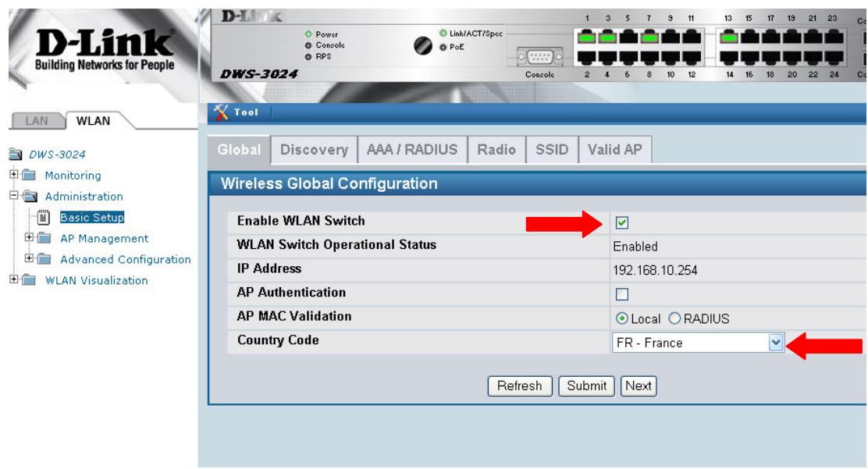The width and height of the screenshot is (868, 469).
Task: Select Local for AP MAC Validation
Action: coord(621,318)
